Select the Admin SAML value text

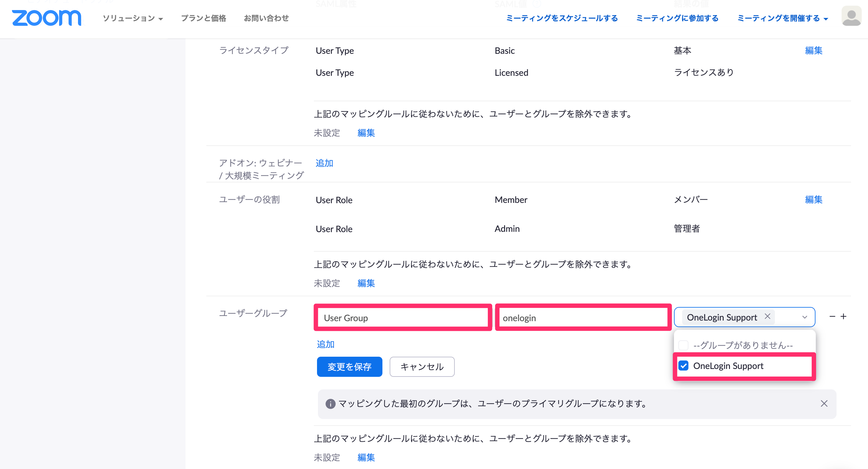(507, 229)
